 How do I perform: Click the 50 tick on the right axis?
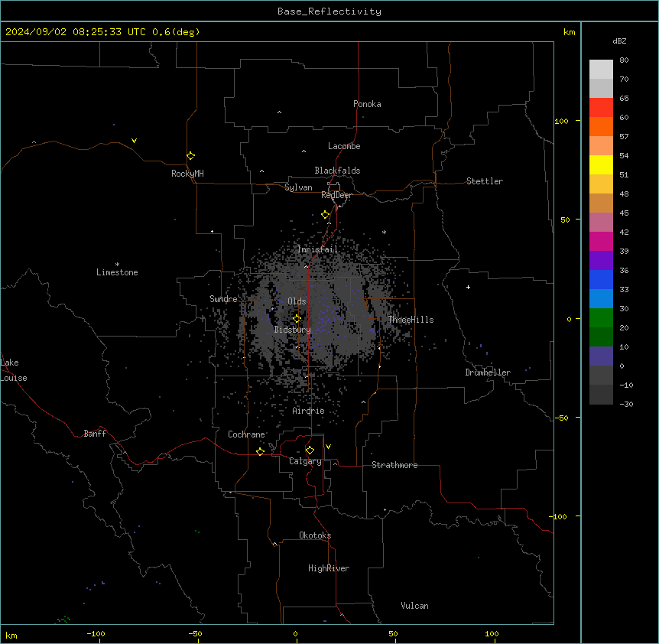[x=565, y=220]
